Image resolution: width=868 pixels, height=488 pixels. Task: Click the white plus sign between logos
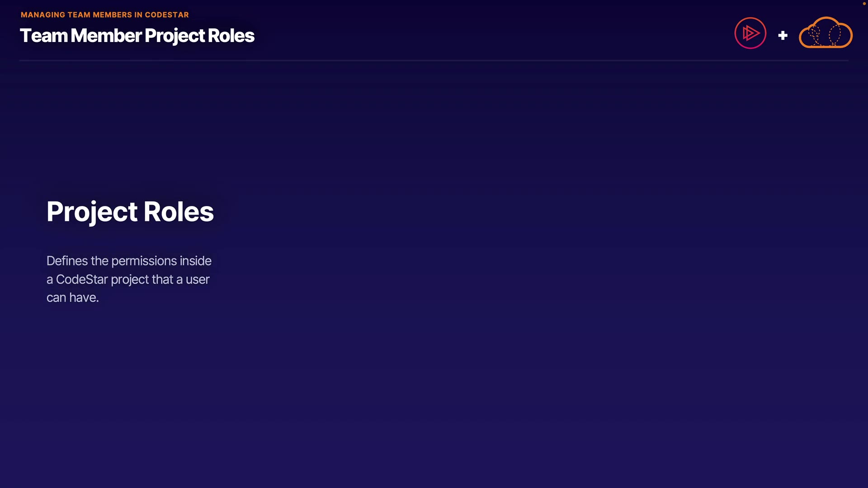click(x=783, y=35)
